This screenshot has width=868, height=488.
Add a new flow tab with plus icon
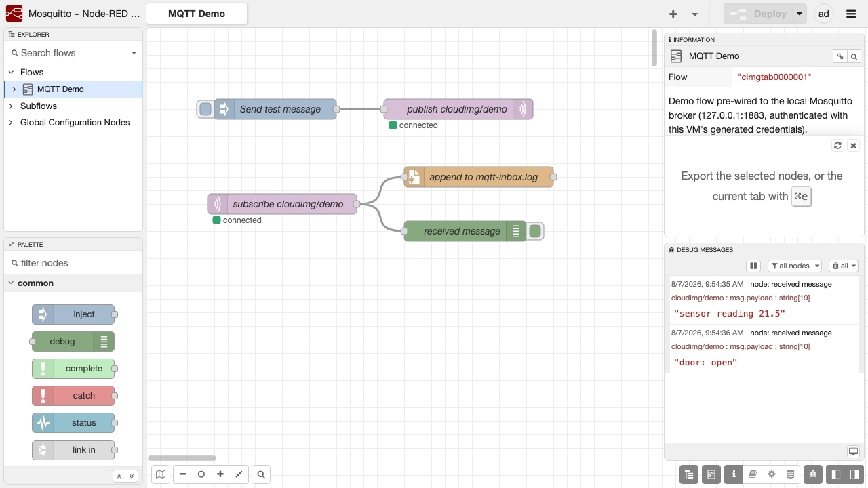[x=673, y=14]
